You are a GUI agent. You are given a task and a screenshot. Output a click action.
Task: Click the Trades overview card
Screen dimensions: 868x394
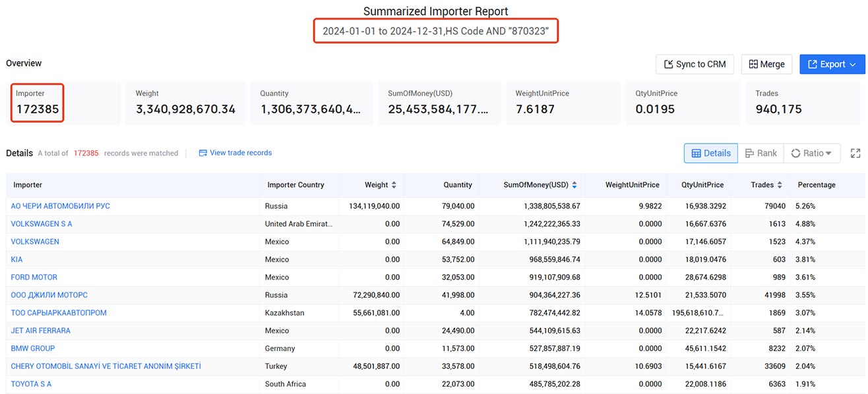(x=805, y=103)
